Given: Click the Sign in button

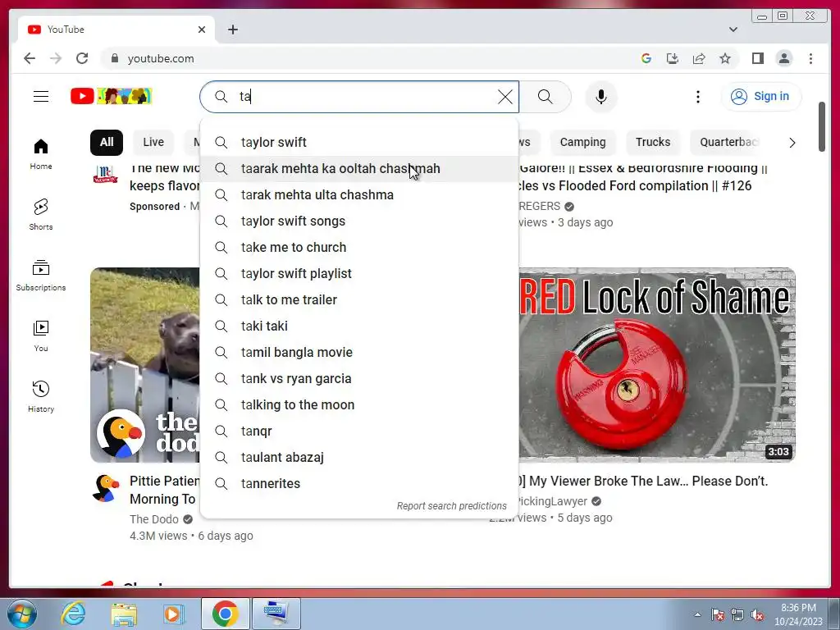Looking at the screenshot, I should click(760, 97).
